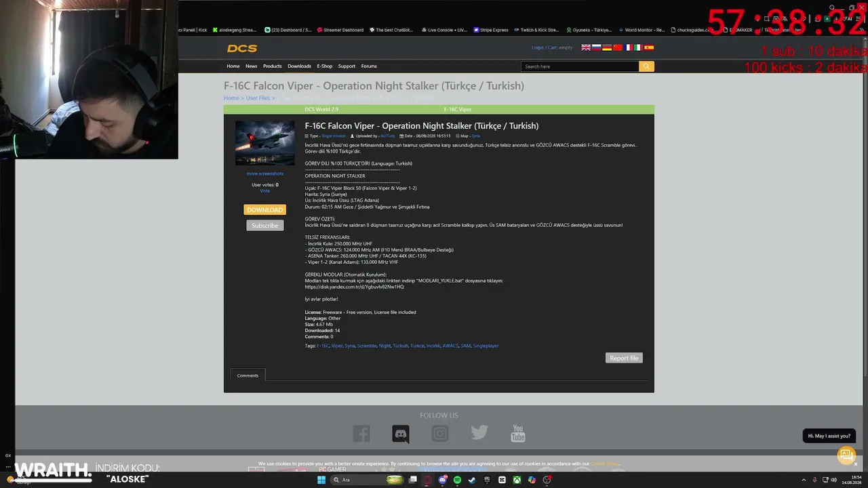
Task: Open the Yandex disk mods link
Action: click(355, 287)
